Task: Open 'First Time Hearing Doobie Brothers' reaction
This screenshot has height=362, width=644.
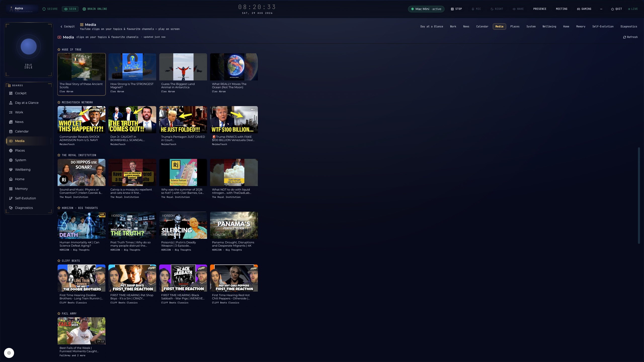Action: click(82, 285)
